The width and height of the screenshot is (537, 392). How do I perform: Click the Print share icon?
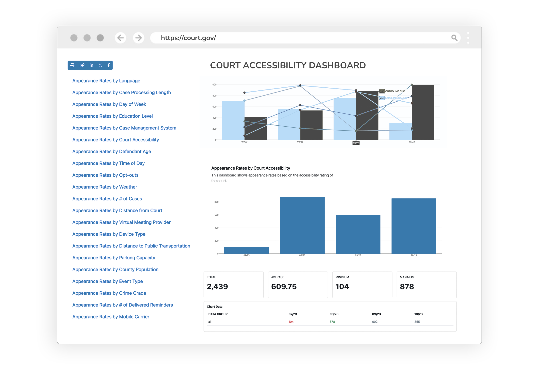[72, 65]
